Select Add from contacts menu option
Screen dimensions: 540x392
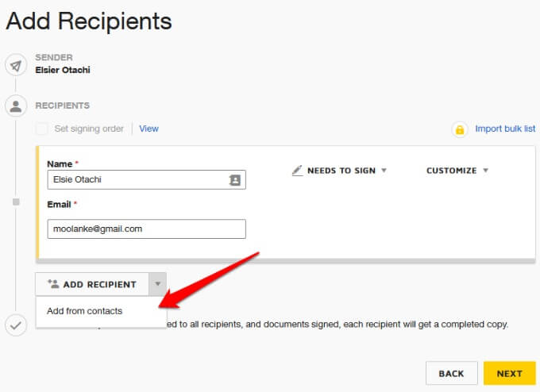[x=85, y=311]
